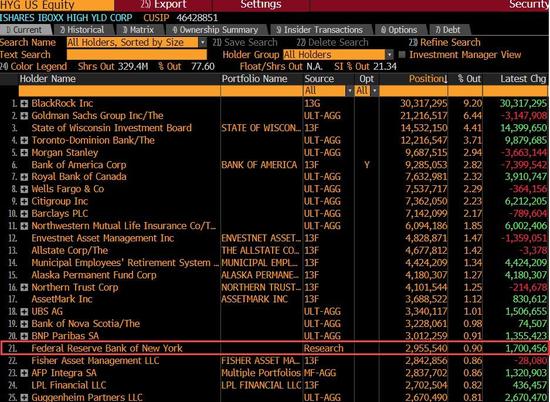Switch to the Historical tab
This screenshot has height=402, width=550.
pyautogui.click(x=84, y=30)
